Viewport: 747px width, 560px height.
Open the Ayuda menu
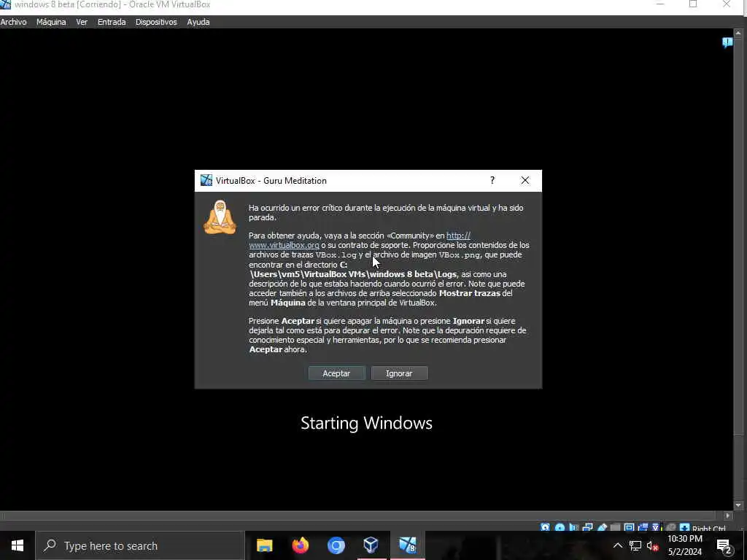tap(198, 22)
